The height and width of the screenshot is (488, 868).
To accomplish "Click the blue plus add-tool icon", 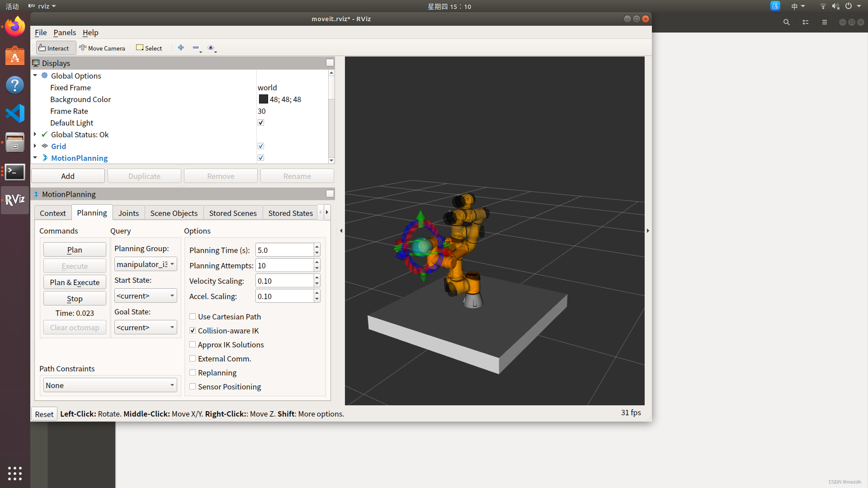I will point(181,47).
